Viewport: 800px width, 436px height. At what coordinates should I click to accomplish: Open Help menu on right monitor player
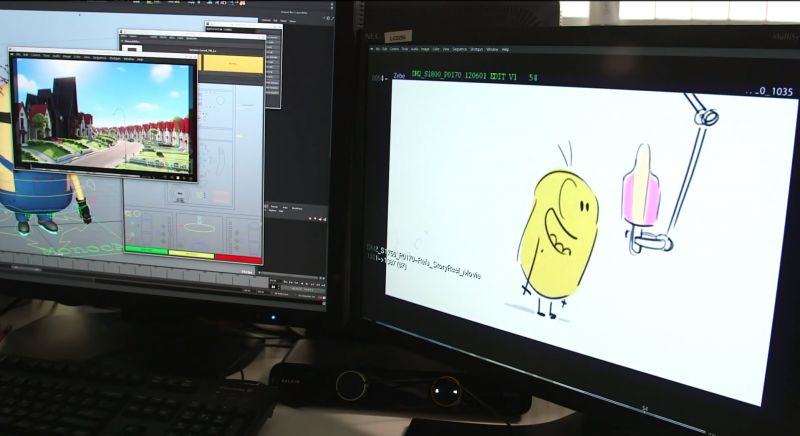tap(506, 49)
